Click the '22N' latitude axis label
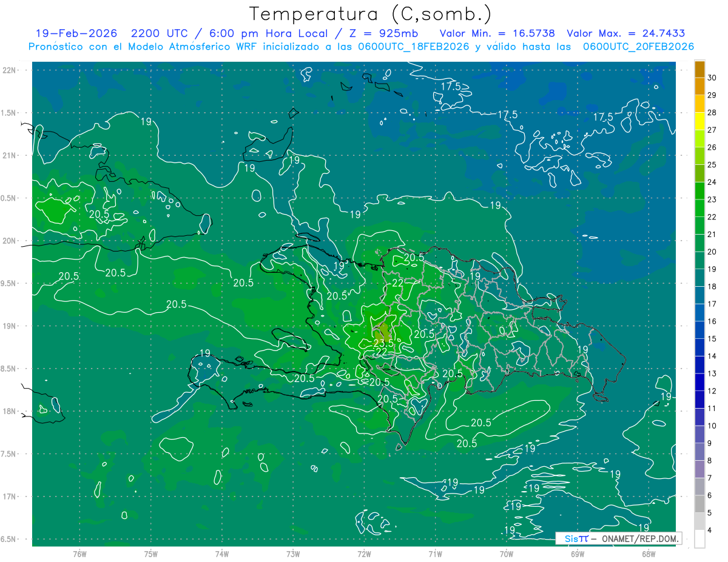728x562 pixels. 10,70
